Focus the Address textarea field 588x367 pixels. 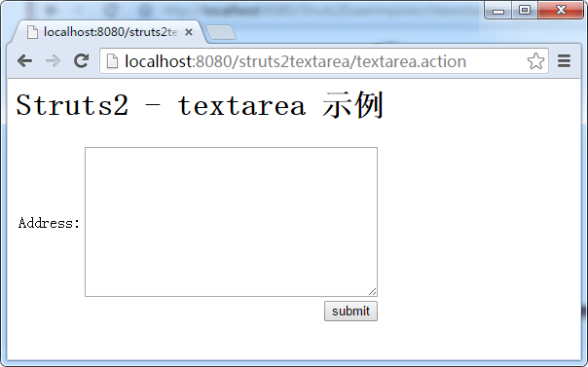(x=231, y=222)
